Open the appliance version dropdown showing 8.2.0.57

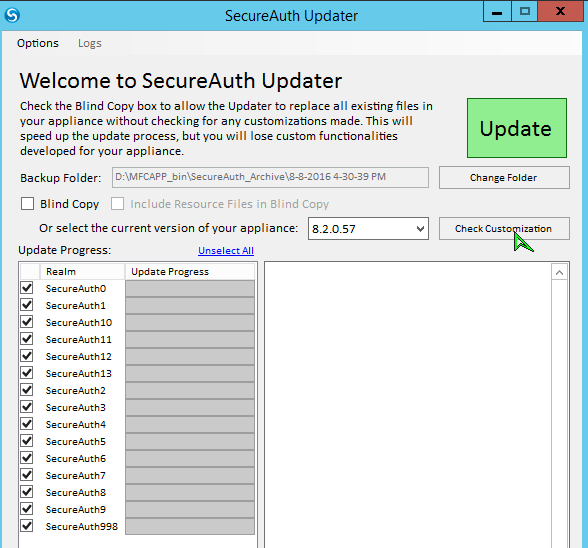[368, 228]
